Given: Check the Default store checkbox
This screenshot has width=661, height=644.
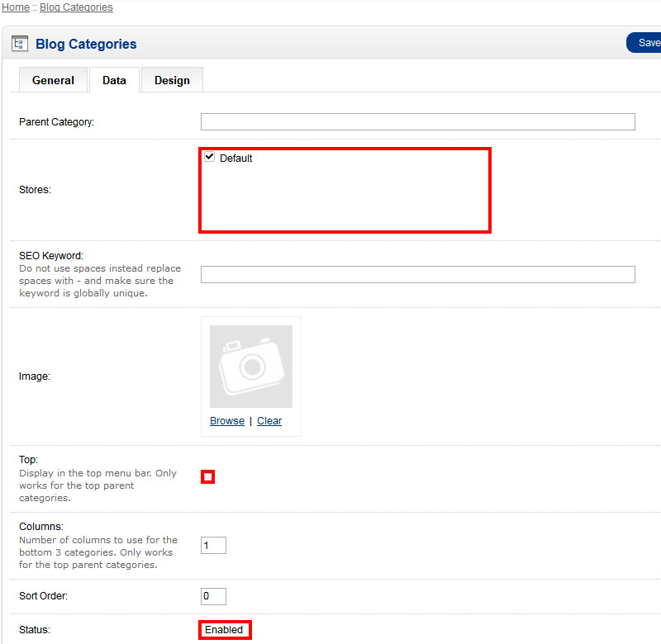Looking at the screenshot, I should click(210, 158).
